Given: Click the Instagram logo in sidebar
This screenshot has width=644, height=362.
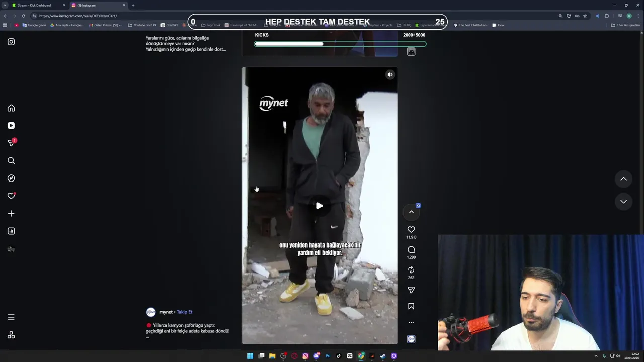Looking at the screenshot, I should click(x=11, y=42).
